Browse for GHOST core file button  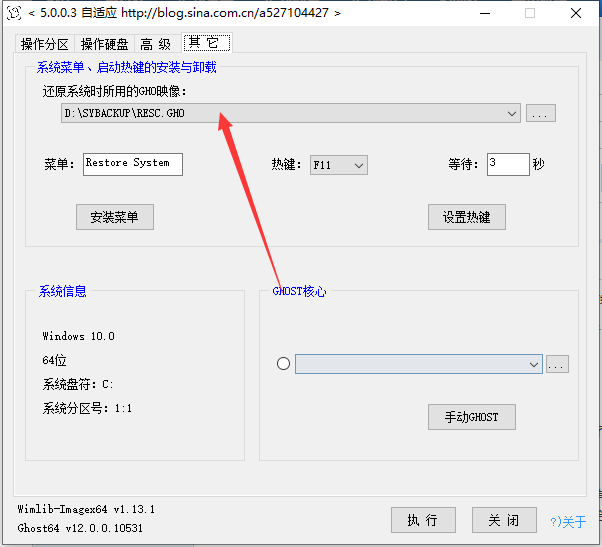557,365
